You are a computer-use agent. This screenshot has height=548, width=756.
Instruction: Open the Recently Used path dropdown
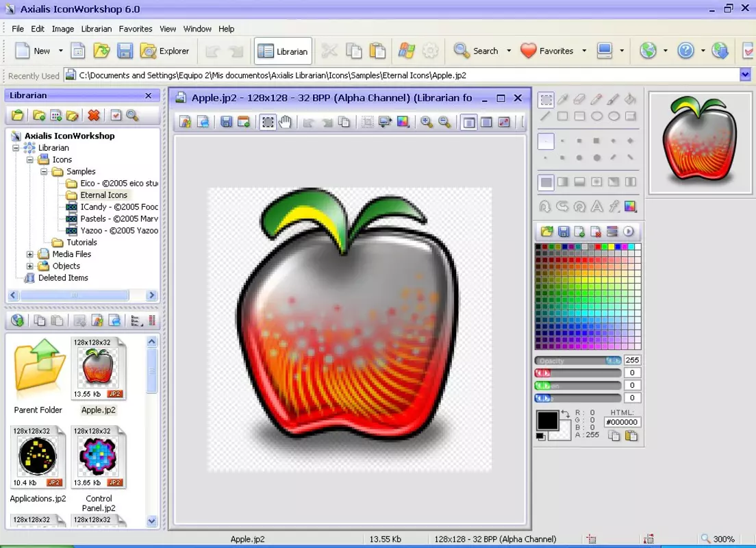(746, 75)
